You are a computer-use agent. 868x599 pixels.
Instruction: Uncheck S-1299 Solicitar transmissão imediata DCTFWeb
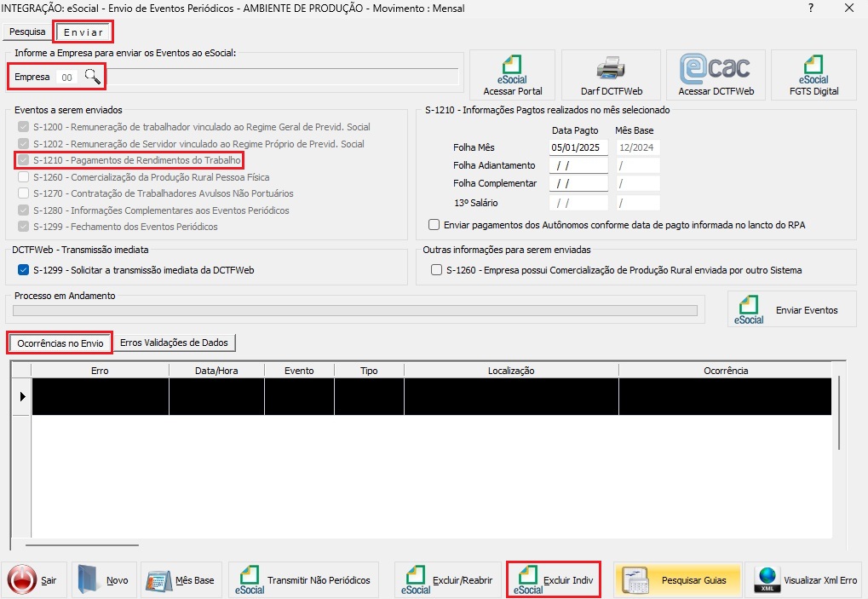(x=24, y=270)
